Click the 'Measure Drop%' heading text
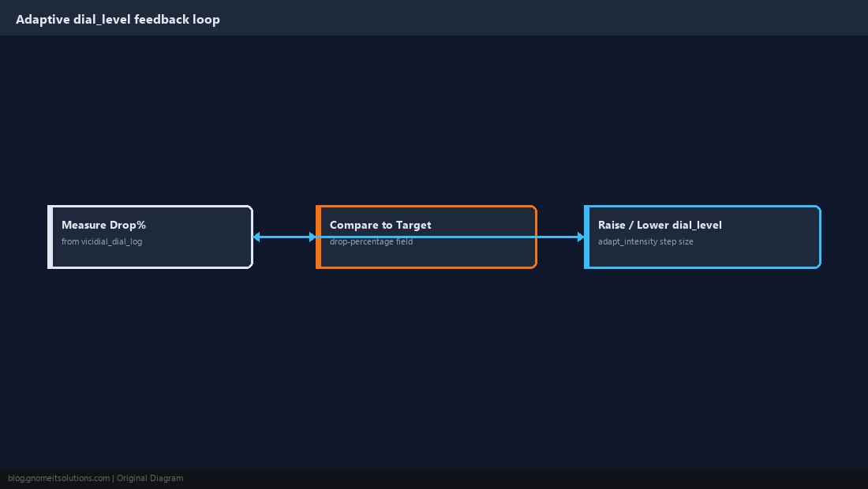 pos(103,225)
